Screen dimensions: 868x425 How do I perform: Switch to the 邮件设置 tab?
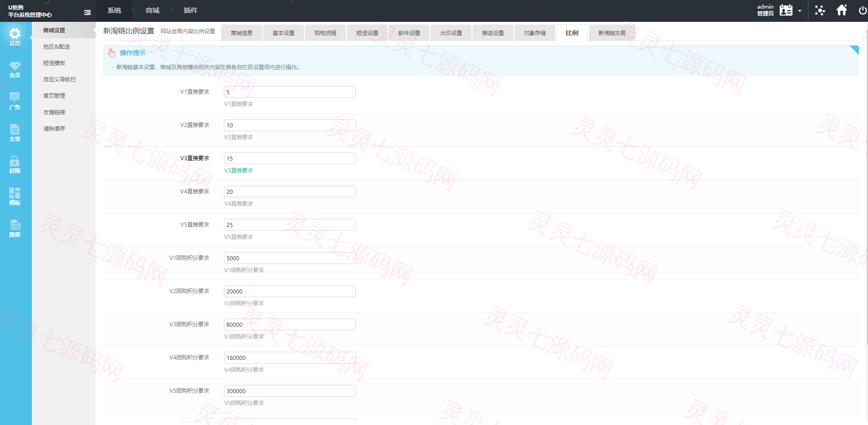coord(409,33)
